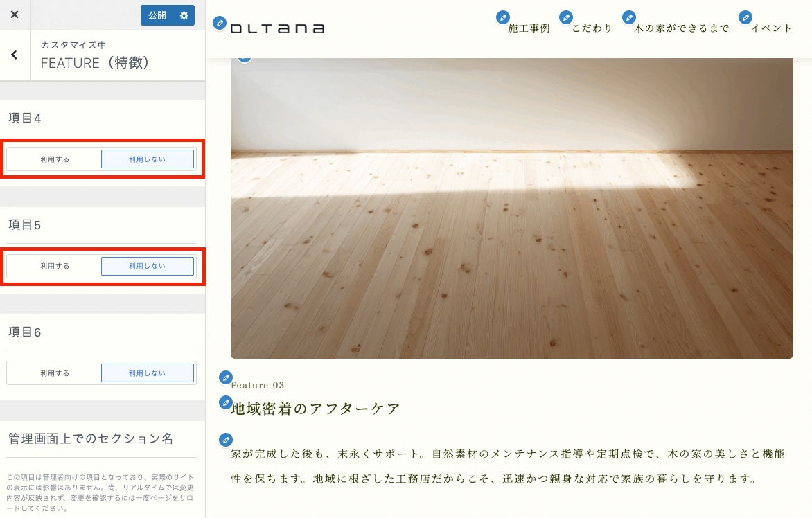Open publish settings gear icon
Viewport: 812px width, 518px height.
[184, 15]
